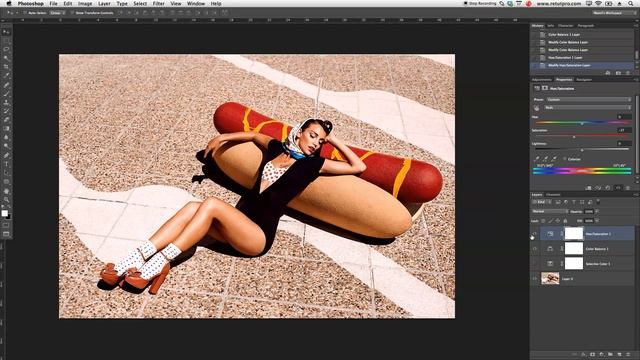The width and height of the screenshot is (640, 360).
Task: Click the on-image adjustment hand icon
Action: click(536, 108)
